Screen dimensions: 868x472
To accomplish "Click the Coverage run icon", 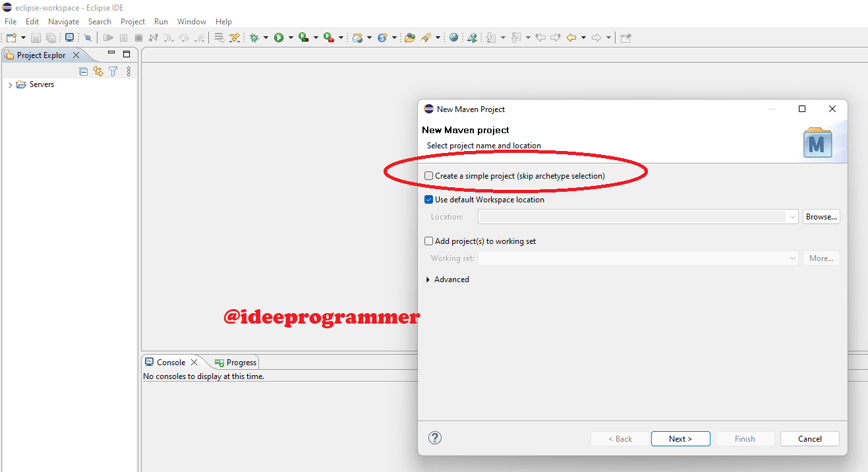I will tap(303, 38).
